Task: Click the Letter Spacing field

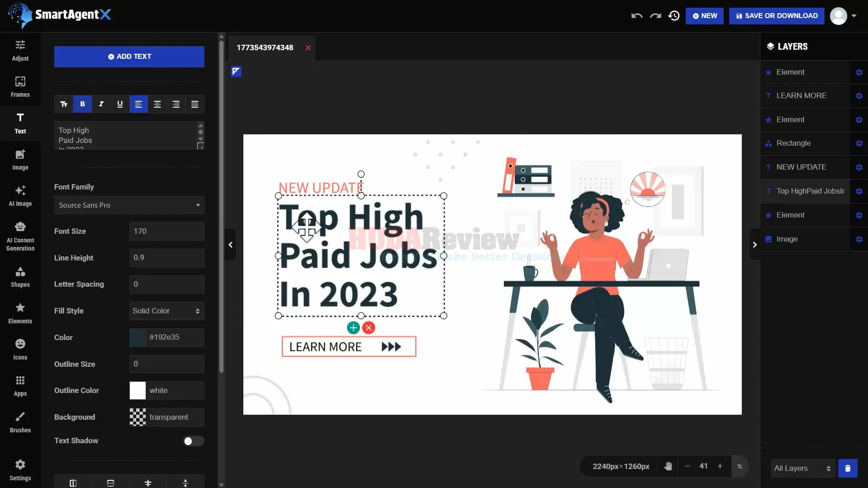Action: click(166, 284)
